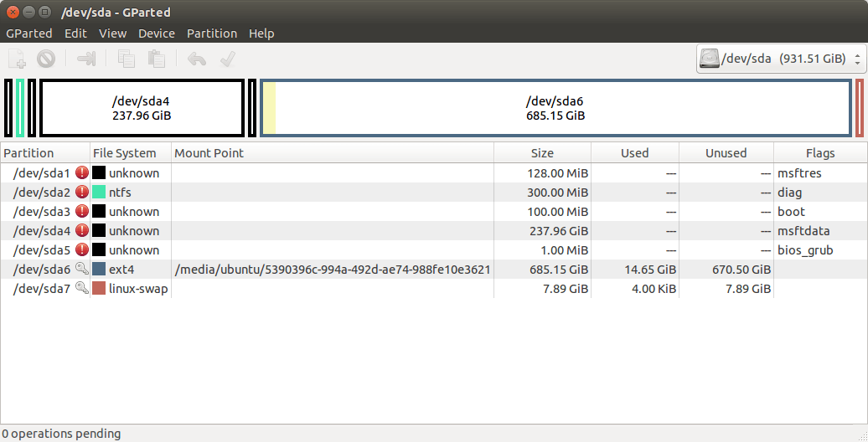Open the Partition menu
This screenshot has height=442, width=868.
click(x=212, y=33)
